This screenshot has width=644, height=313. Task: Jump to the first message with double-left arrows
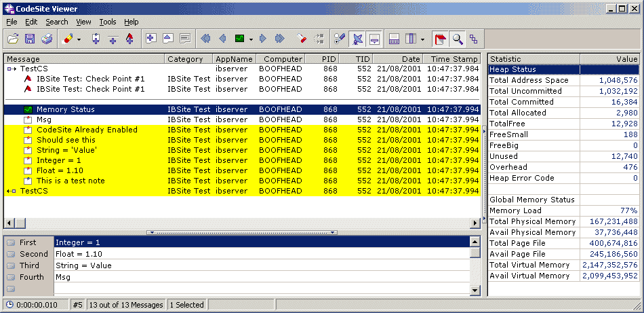click(206, 39)
